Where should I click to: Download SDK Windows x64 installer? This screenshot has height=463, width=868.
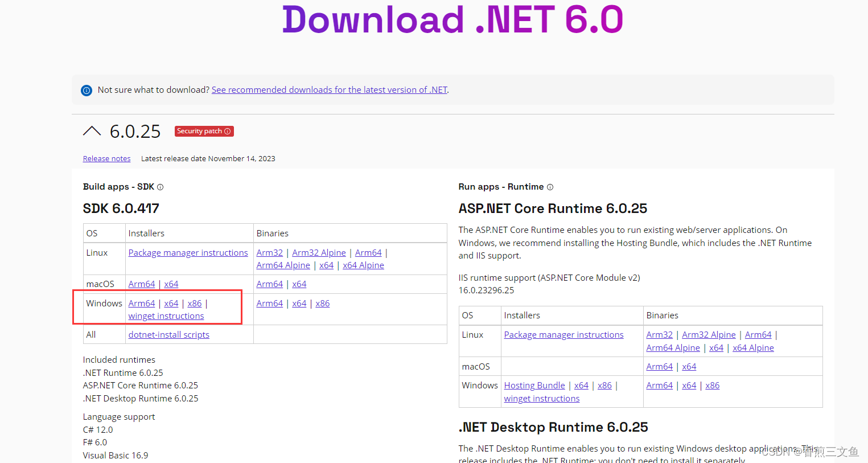point(171,304)
